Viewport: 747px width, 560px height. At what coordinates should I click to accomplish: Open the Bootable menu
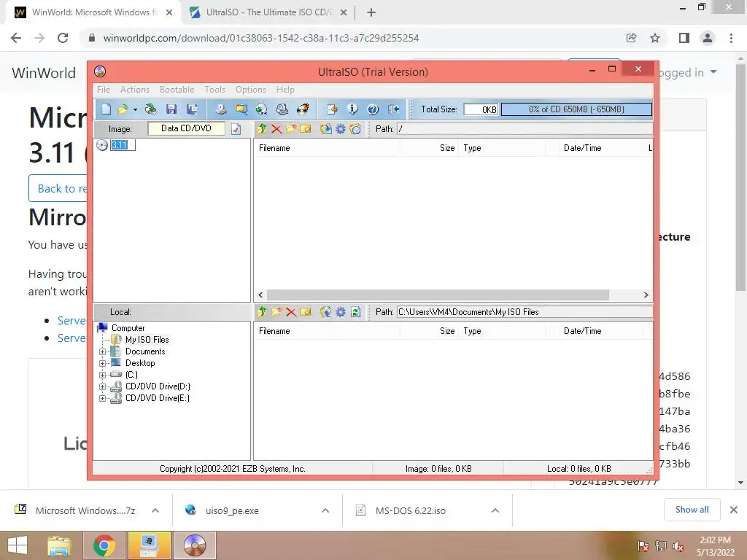pos(177,90)
